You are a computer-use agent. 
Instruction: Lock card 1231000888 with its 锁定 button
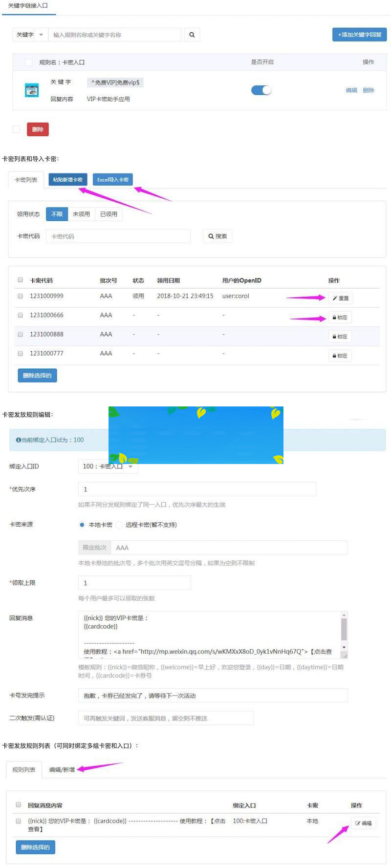tap(340, 337)
